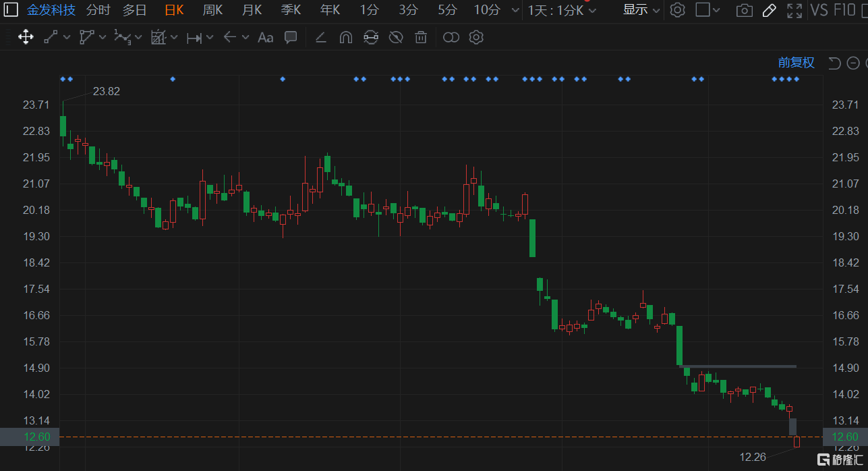Expand the wave tool options chevron

point(138,38)
